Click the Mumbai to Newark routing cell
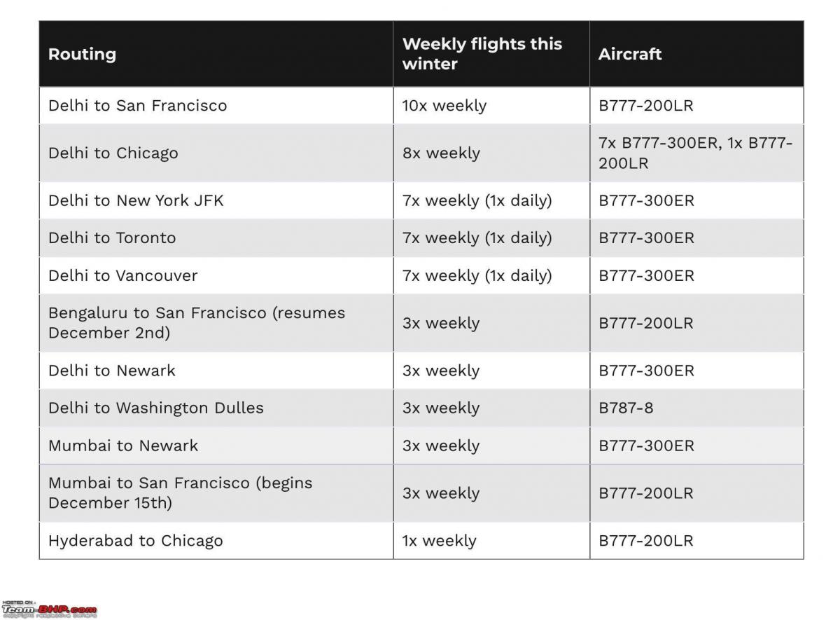 [216, 446]
